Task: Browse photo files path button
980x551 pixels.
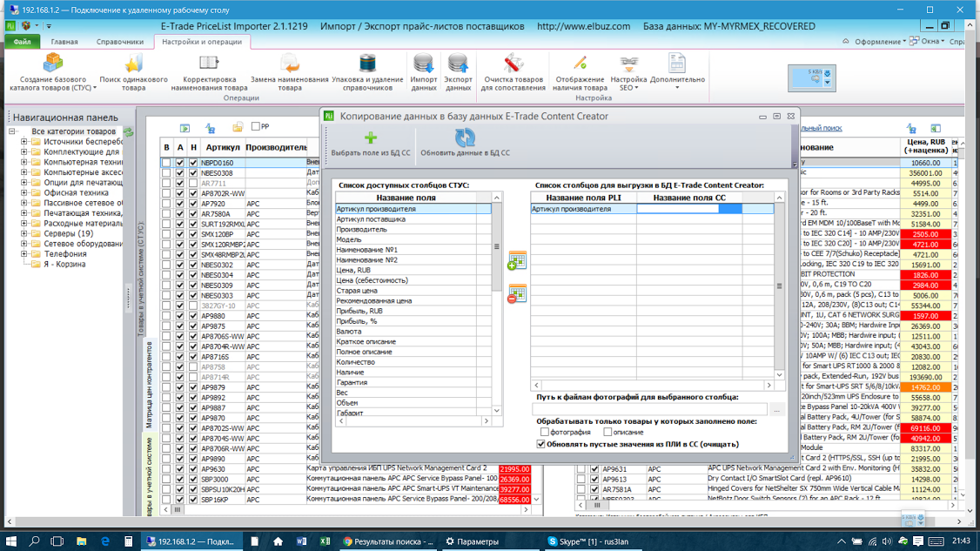Action: tap(776, 410)
